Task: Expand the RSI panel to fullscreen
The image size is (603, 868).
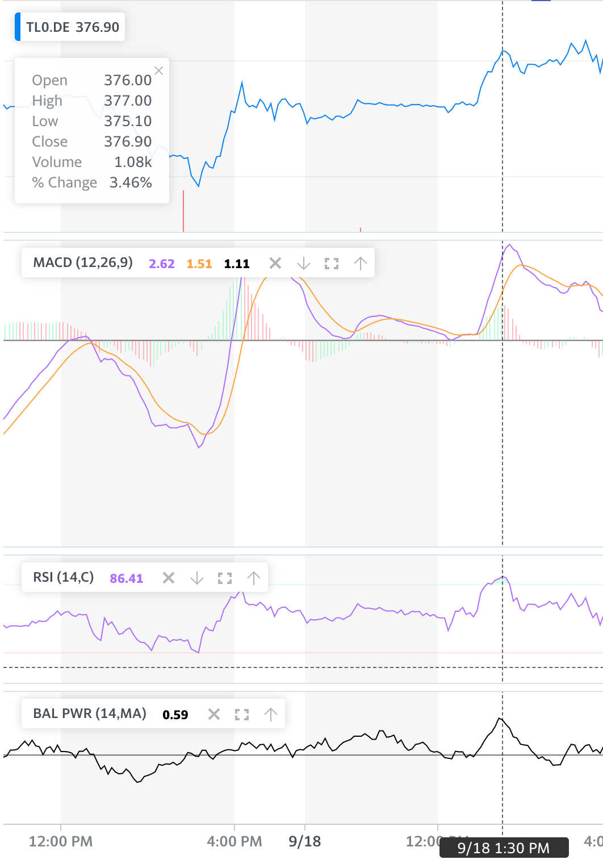Action: point(225,578)
